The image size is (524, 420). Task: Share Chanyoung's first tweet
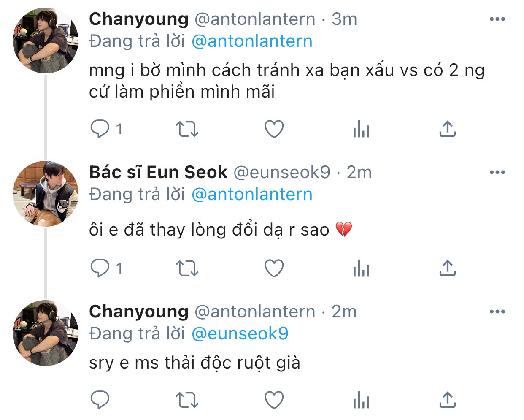click(448, 129)
